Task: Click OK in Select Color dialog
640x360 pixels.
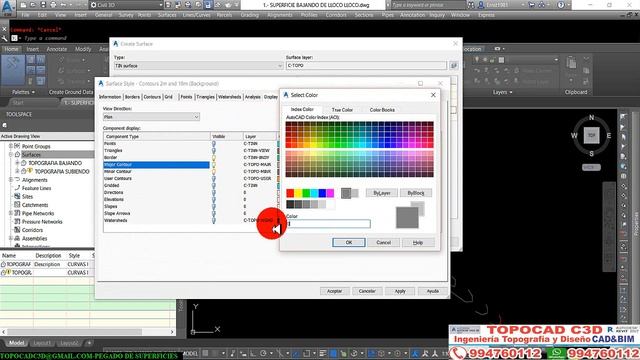Action: click(x=349, y=242)
